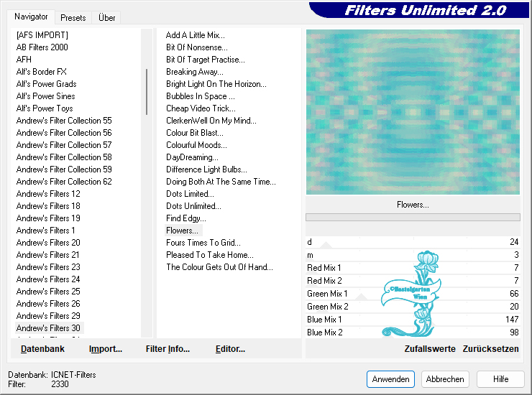This screenshot has width=532, height=395.
Task: Click the Import... button
Action: 106,349
